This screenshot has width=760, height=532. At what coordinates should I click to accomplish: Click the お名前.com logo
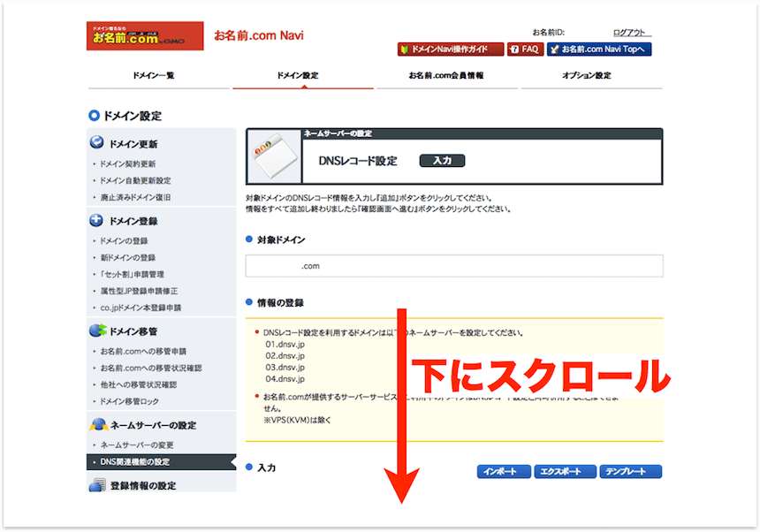[x=145, y=35]
